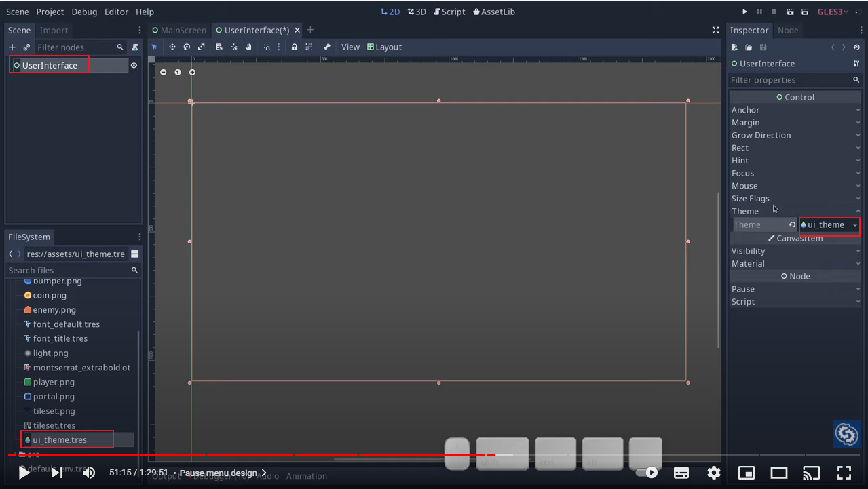This screenshot has width=868, height=489.
Task: Expand the Grow Direction section
Action: pos(795,135)
